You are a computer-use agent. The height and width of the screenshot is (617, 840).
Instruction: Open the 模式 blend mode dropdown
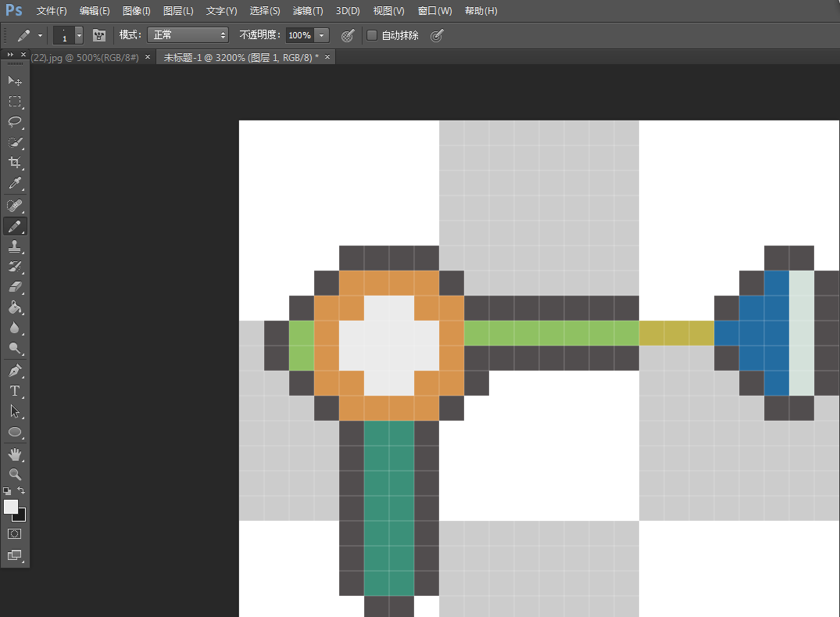pos(188,35)
